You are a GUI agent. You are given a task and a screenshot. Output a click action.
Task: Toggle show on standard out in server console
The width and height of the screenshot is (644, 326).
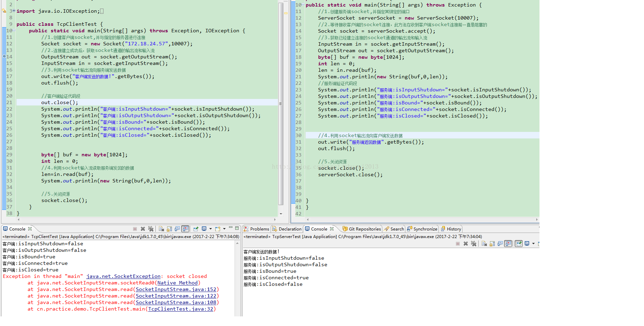point(500,244)
